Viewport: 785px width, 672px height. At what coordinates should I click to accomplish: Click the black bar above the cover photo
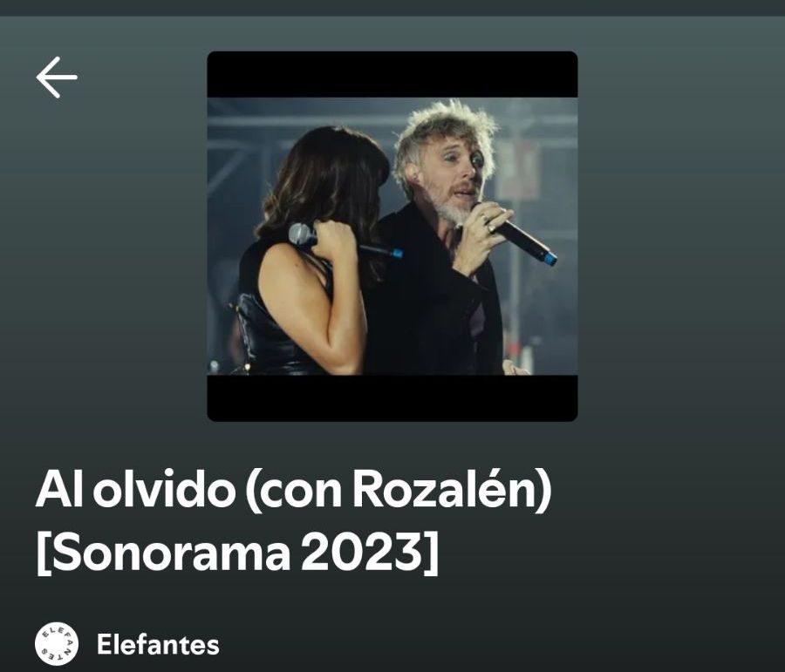tap(392, 74)
